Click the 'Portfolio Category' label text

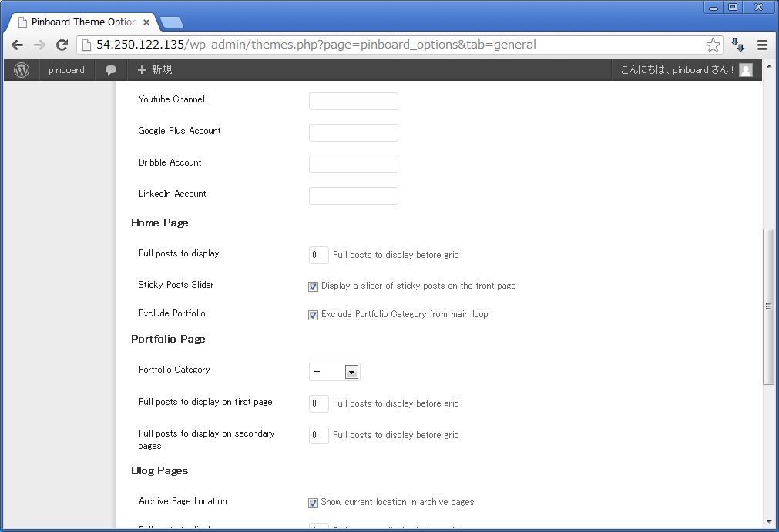[x=174, y=370]
